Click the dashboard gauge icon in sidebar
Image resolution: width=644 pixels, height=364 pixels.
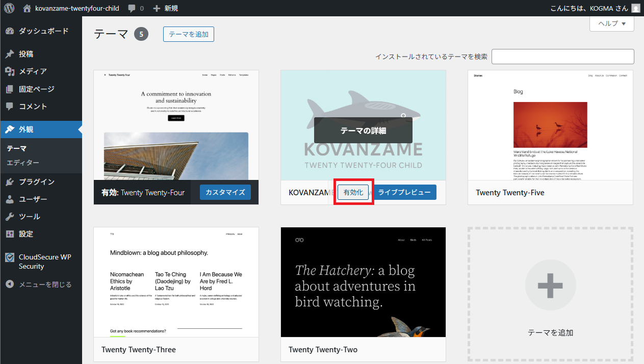(10, 31)
